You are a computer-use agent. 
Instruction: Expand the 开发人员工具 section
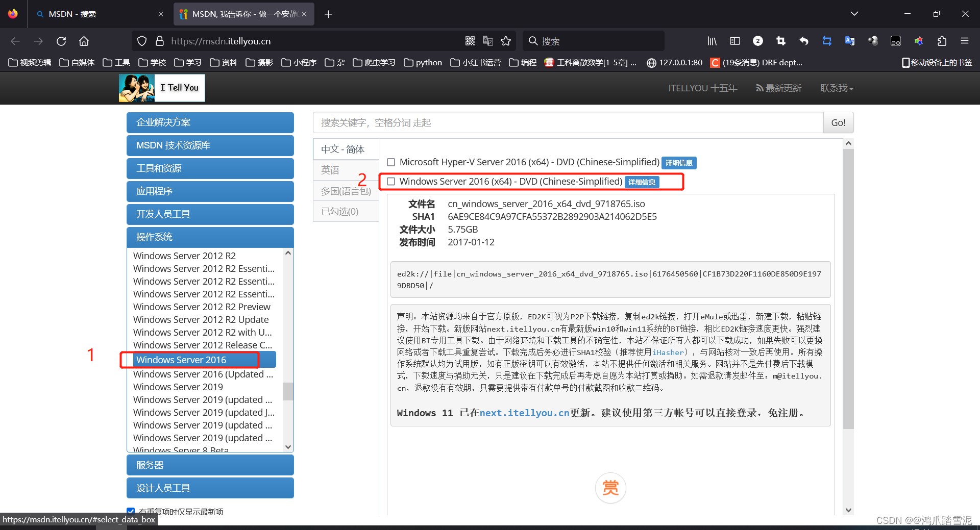tap(210, 214)
